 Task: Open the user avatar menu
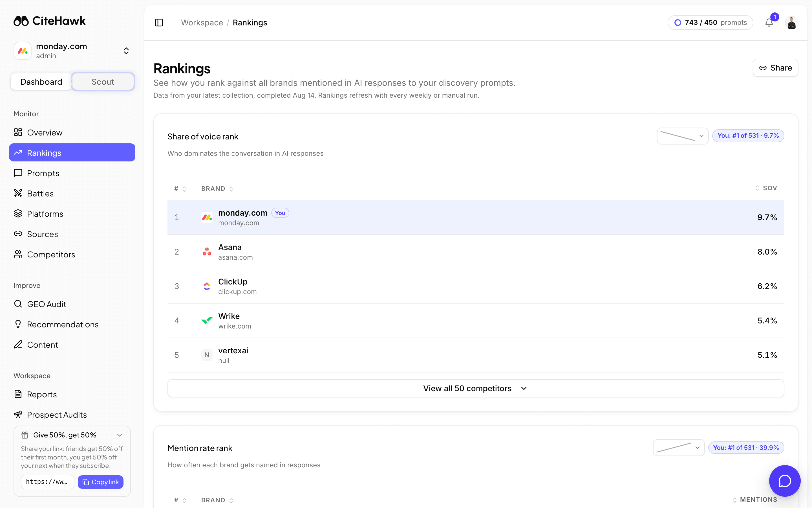click(x=791, y=23)
